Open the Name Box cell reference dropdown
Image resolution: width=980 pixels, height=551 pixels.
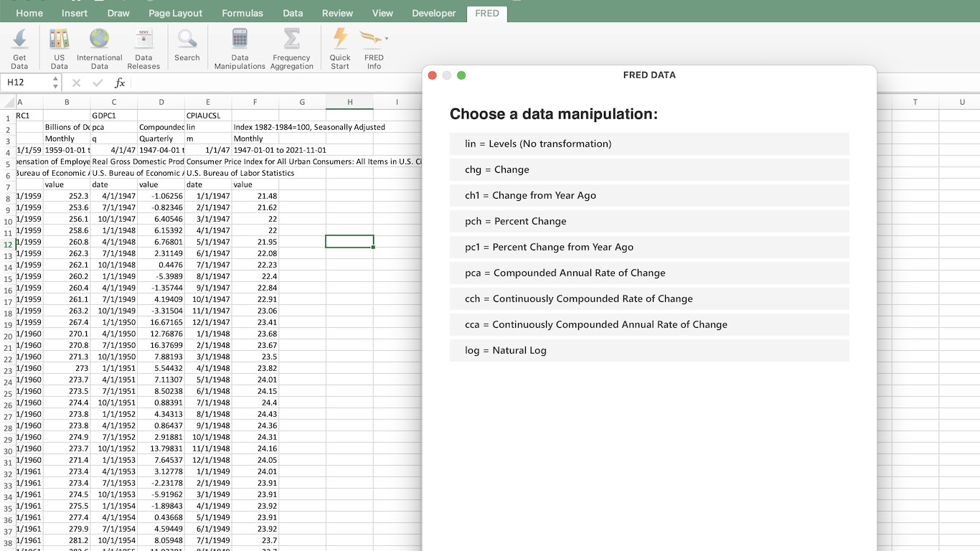pos(55,83)
